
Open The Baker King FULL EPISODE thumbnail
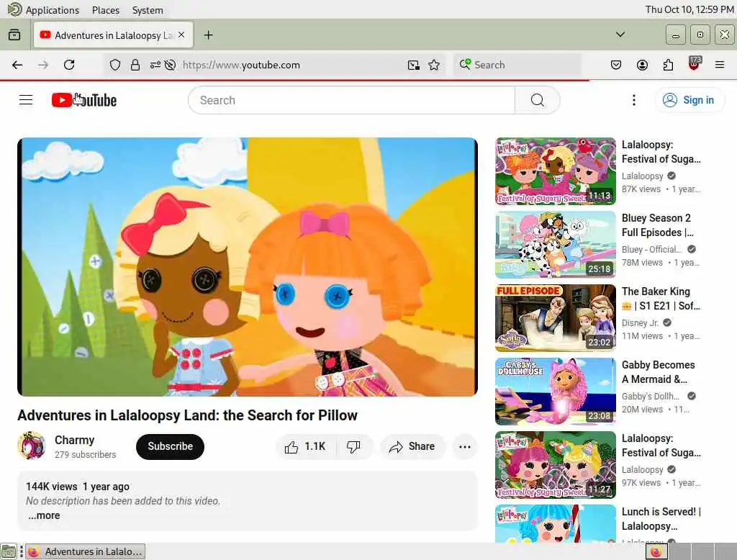coord(556,318)
